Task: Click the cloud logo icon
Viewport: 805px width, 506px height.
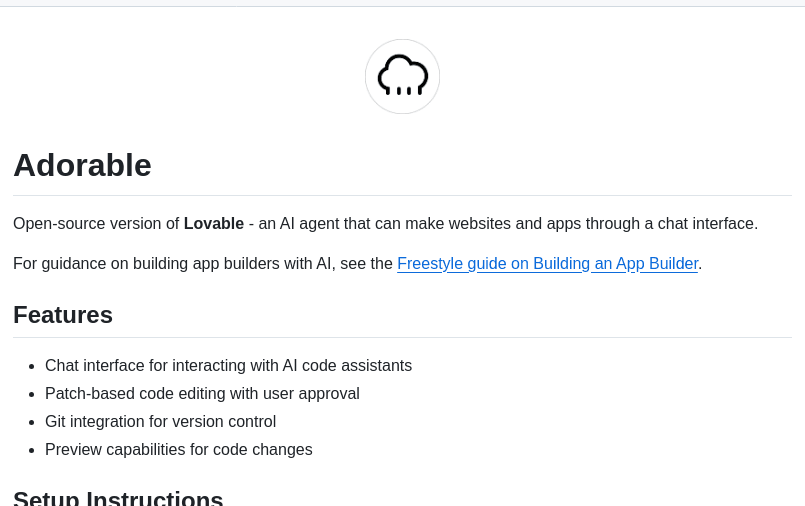Action: tap(402, 76)
